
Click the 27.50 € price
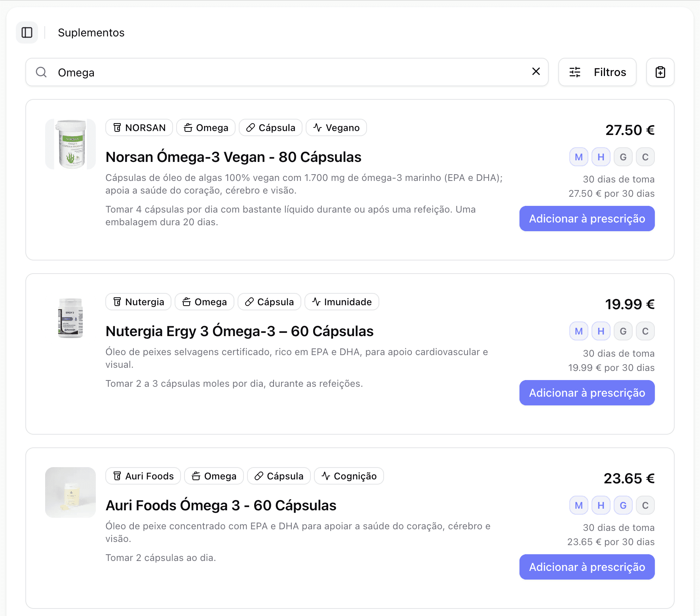pos(630,130)
